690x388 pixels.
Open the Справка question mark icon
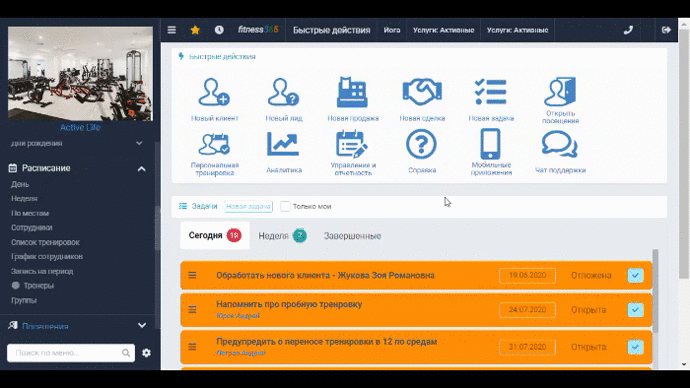click(422, 144)
